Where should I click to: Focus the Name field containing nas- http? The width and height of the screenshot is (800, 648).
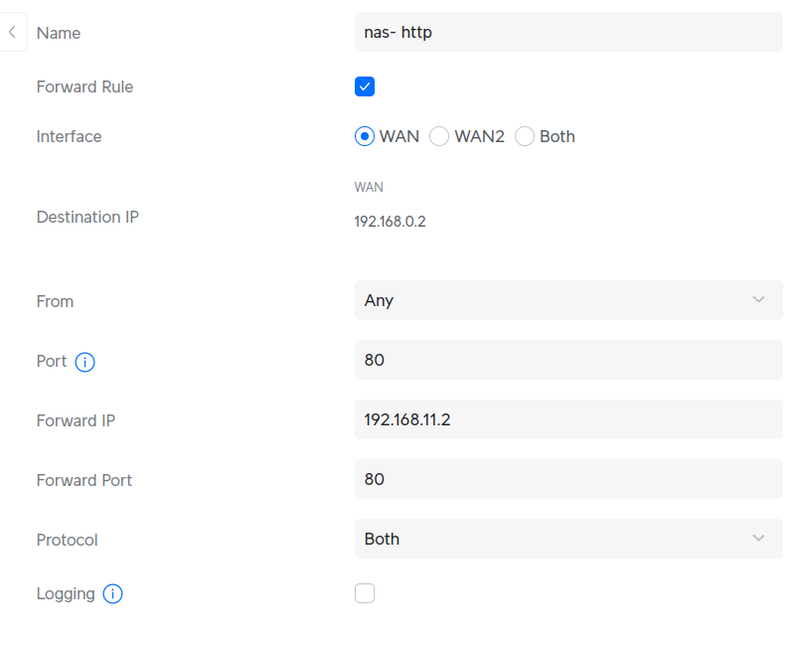(x=567, y=32)
